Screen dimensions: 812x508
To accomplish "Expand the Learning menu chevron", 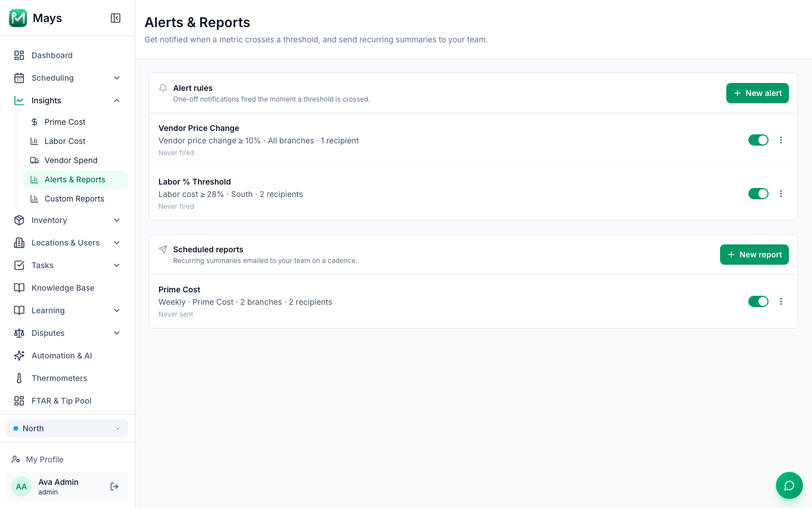I will pos(117,310).
